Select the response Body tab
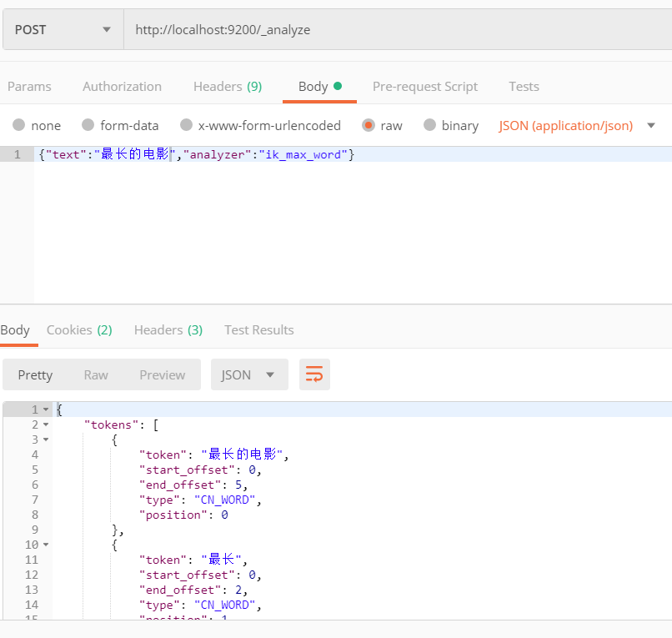672x638 pixels. coord(16,330)
